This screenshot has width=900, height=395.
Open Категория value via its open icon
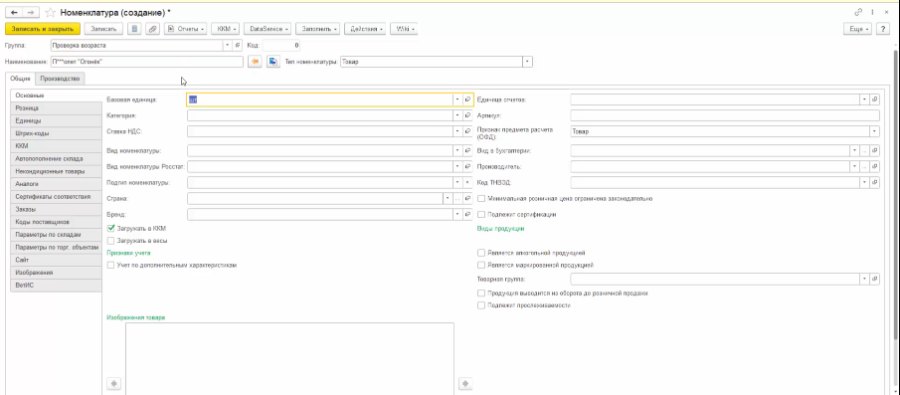[468, 115]
